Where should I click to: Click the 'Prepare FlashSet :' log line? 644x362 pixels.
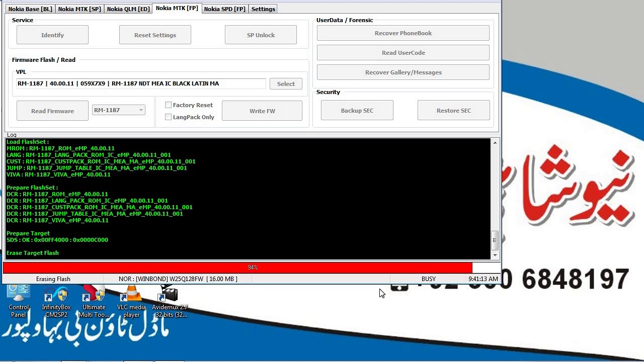pyautogui.click(x=32, y=188)
